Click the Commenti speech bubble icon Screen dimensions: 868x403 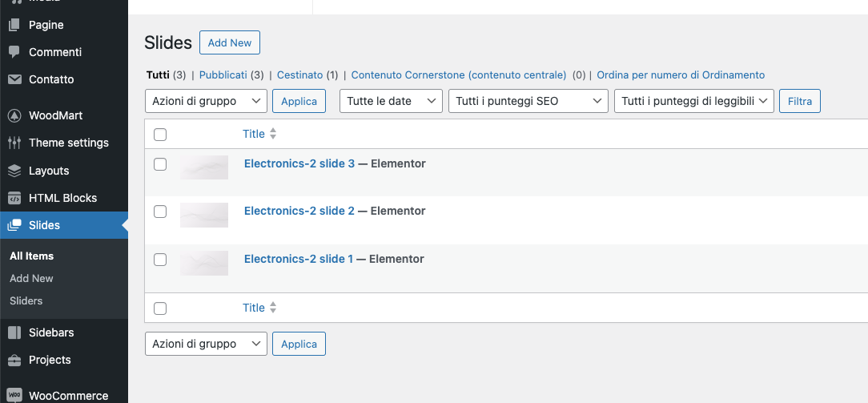click(x=14, y=52)
